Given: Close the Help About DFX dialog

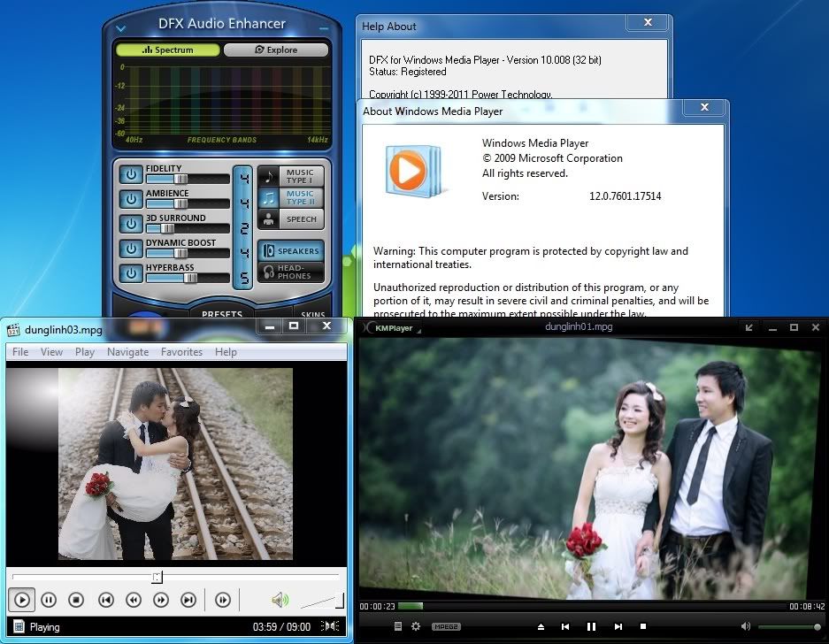Looking at the screenshot, I should (648, 22).
